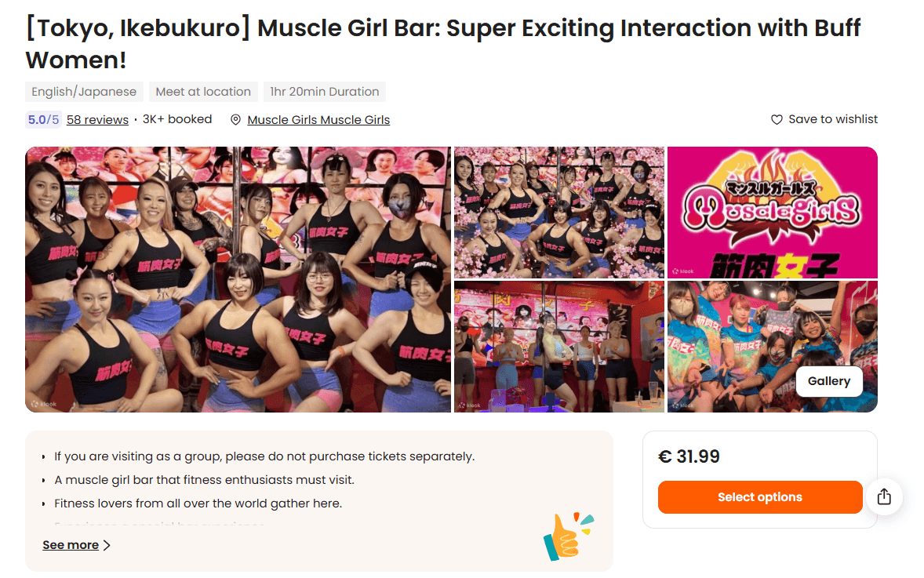This screenshot has width=924, height=578.
Task: Click the See more chevron arrow
Action: 107,545
